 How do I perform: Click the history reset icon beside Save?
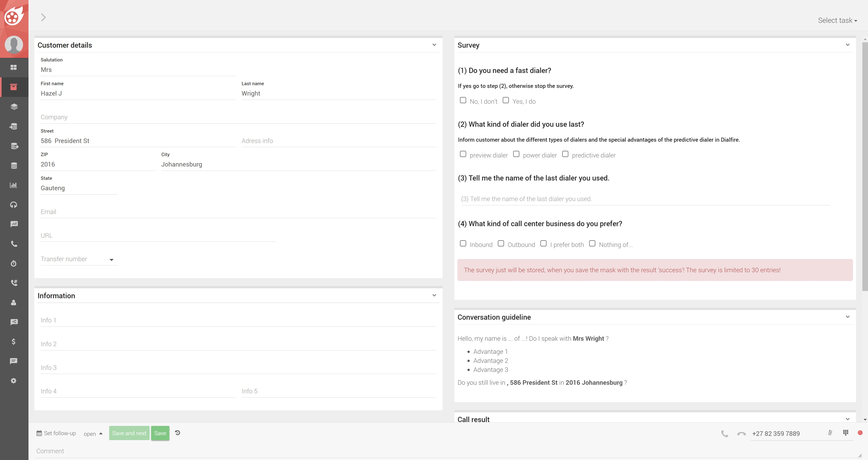click(x=178, y=433)
